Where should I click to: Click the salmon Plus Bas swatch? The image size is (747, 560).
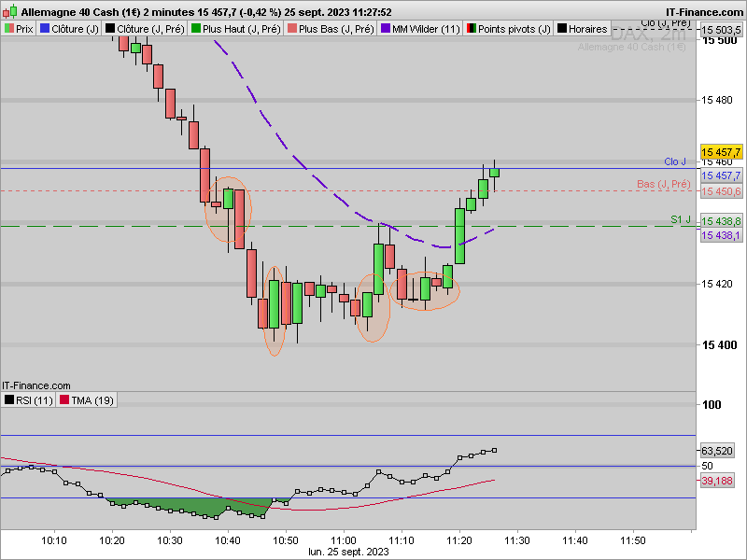(292, 29)
